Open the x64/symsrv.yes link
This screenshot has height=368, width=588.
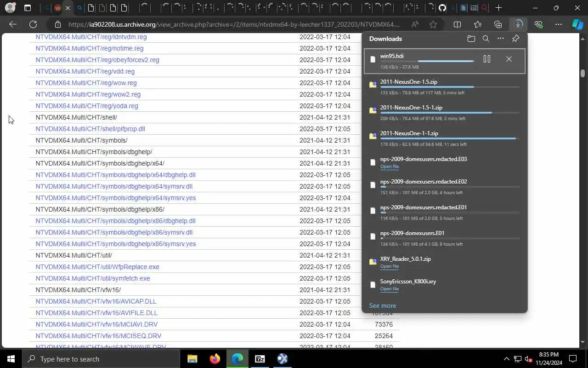(116, 198)
